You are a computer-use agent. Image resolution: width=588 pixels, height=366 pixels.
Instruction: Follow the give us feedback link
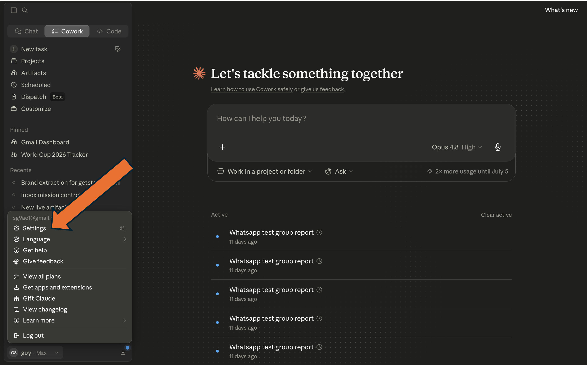click(x=322, y=89)
